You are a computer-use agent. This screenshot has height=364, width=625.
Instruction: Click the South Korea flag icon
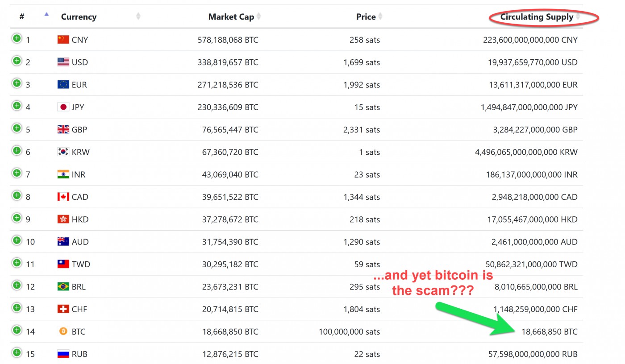(x=63, y=152)
